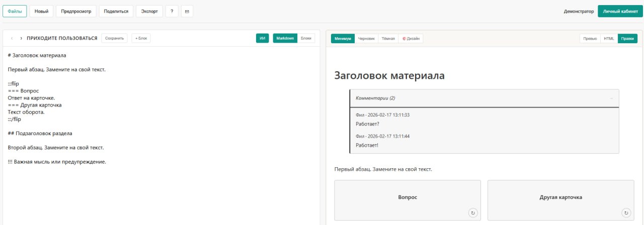The height and width of the screenshot is (225, 644).
Task: Go back with the left arrow chevron
Action: pyautogui.click(x=12, y=38)
